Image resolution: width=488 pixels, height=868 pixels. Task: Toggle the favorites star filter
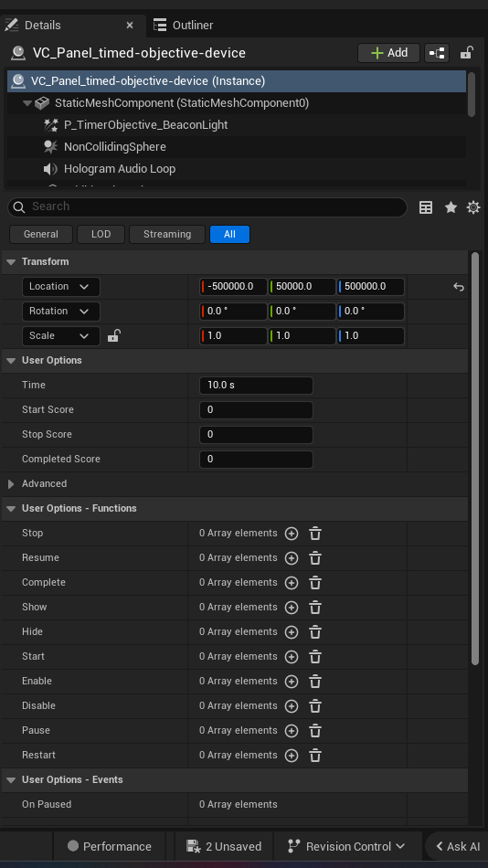tap(451, 207)
